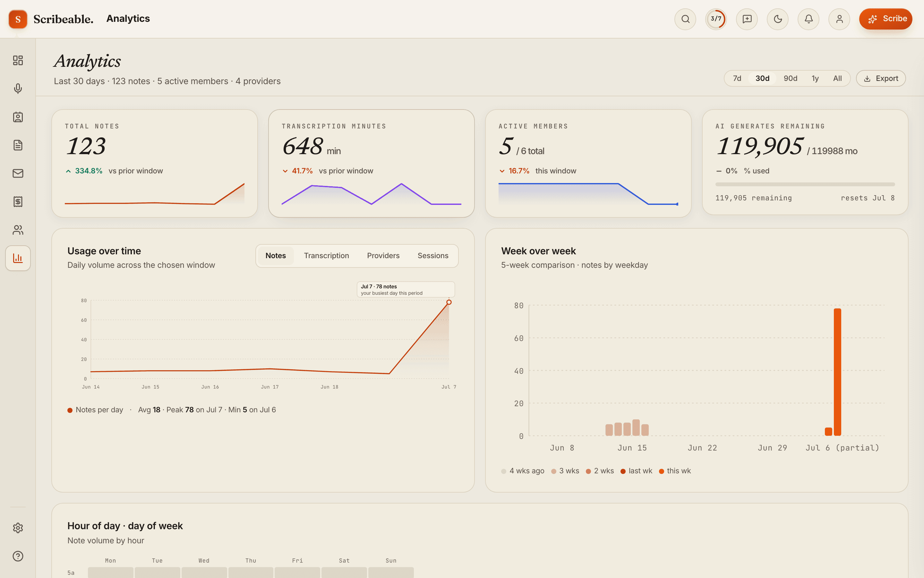Click the '334.8%' change value
Image resolution: width=924 pixels, height=578 pixels.
tap(89, 171)
